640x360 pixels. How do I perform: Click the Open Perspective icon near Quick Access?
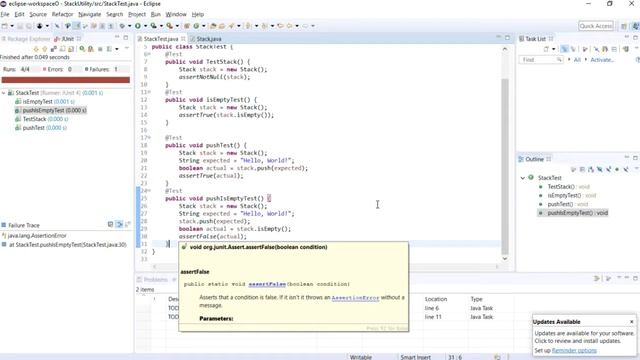click(624, 26)
